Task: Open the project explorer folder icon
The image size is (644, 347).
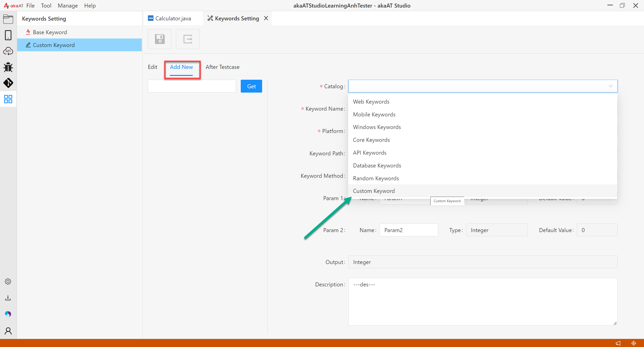Action: (8, 19)
